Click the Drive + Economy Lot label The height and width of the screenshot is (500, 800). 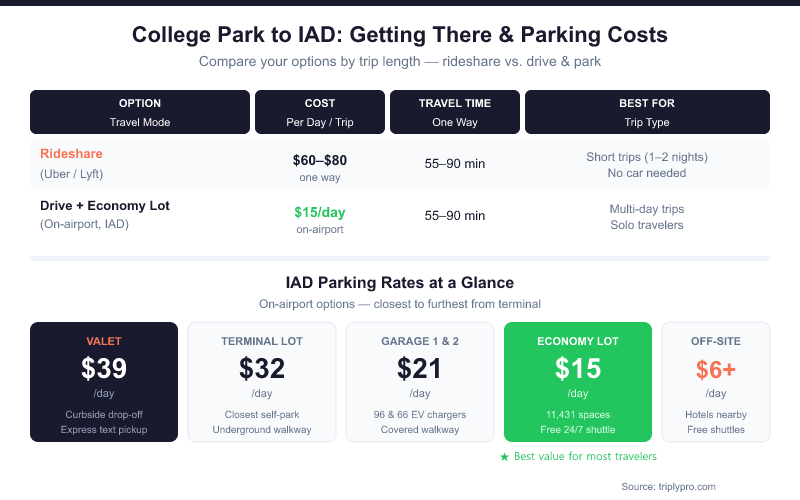pyautogui.click(x=105, y=206)
